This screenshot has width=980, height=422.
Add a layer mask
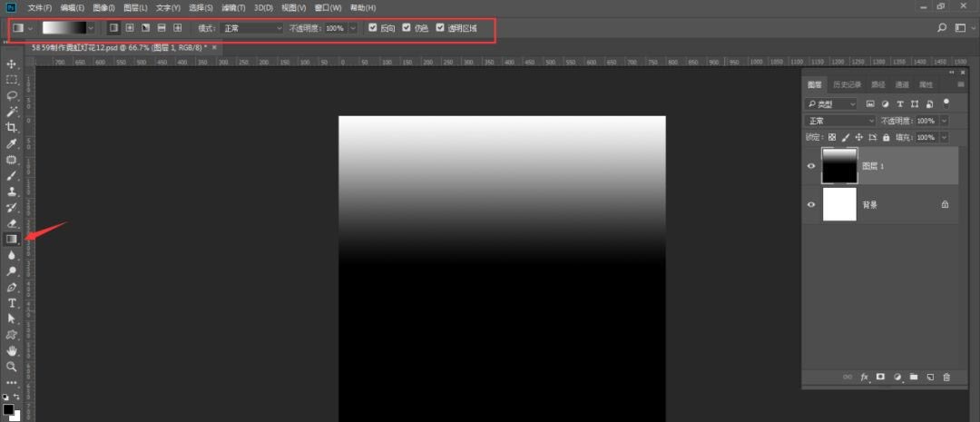(880, 377)
